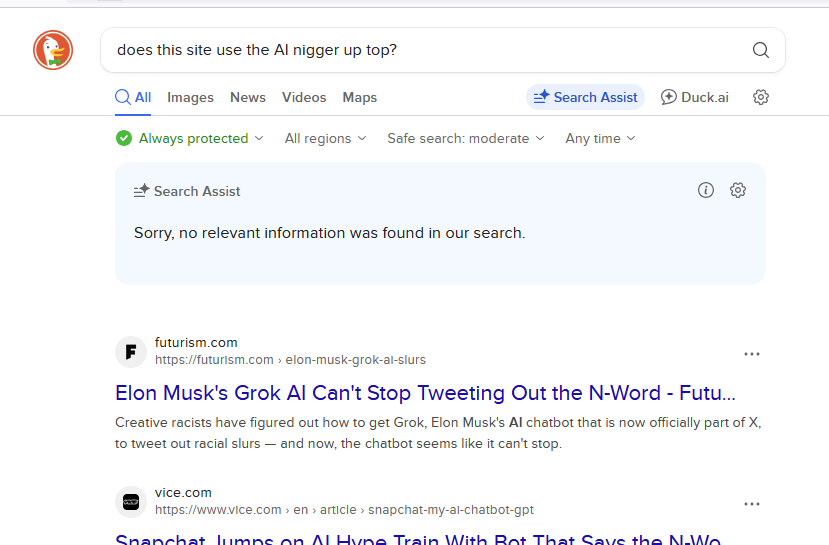Click the Search Assist panel heading

point(187,191)
